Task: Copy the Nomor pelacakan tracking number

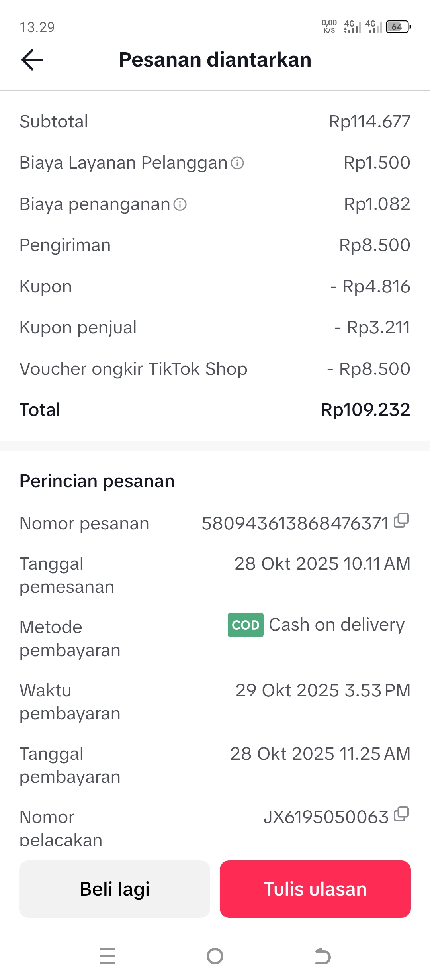Action: coord(401,814)
